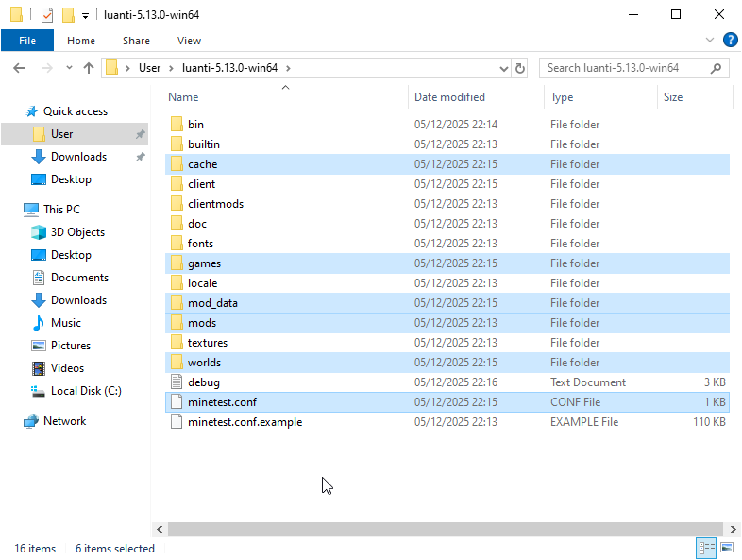The image size is (742, 560).
Task: Sort by the Name column header
Action: click(x=183, y=97)
